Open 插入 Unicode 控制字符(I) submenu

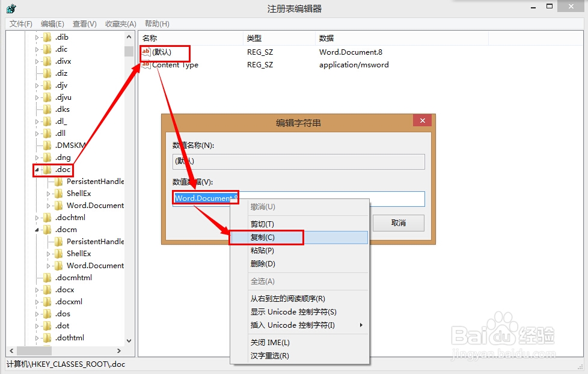(299, 325)
